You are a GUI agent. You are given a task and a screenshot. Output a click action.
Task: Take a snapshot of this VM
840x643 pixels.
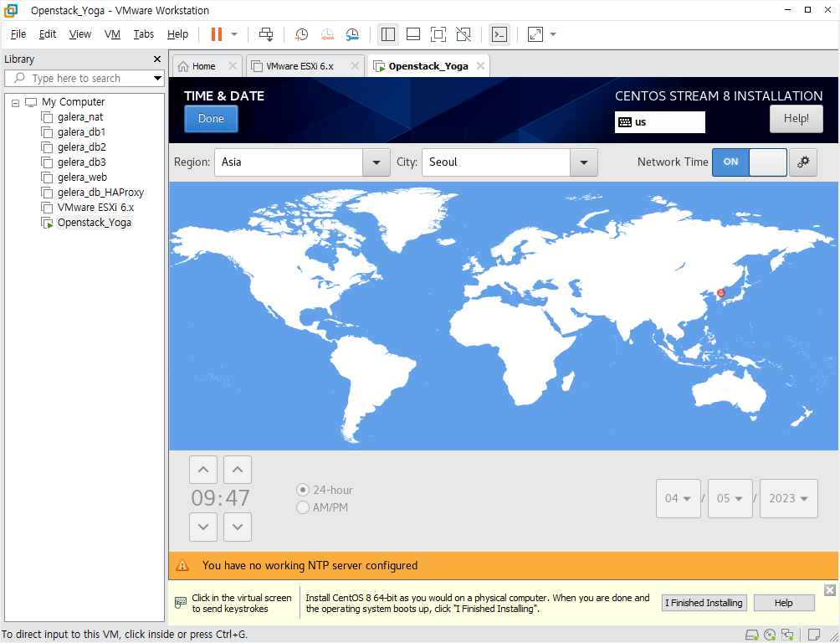301,34
